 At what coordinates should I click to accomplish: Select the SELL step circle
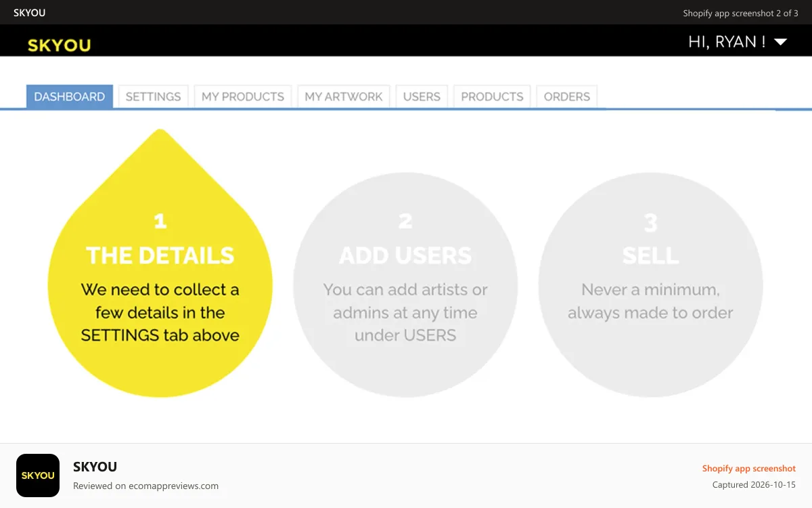click(x=650, y=284)
